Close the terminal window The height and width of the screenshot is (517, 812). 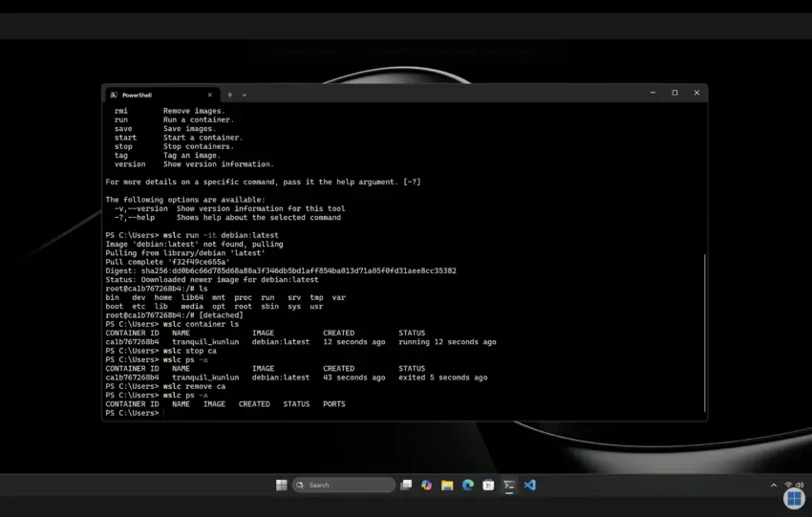pyautogui.click(x=696, y=93)
